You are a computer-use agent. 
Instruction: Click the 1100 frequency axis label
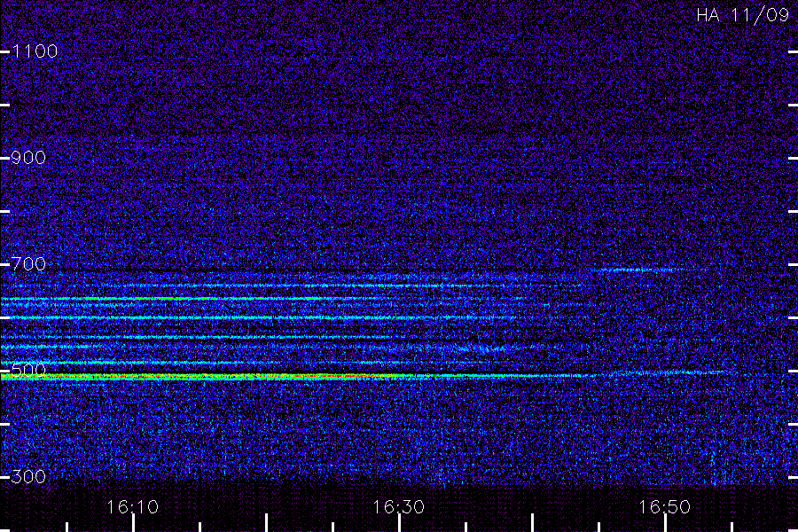coord(35,51)
